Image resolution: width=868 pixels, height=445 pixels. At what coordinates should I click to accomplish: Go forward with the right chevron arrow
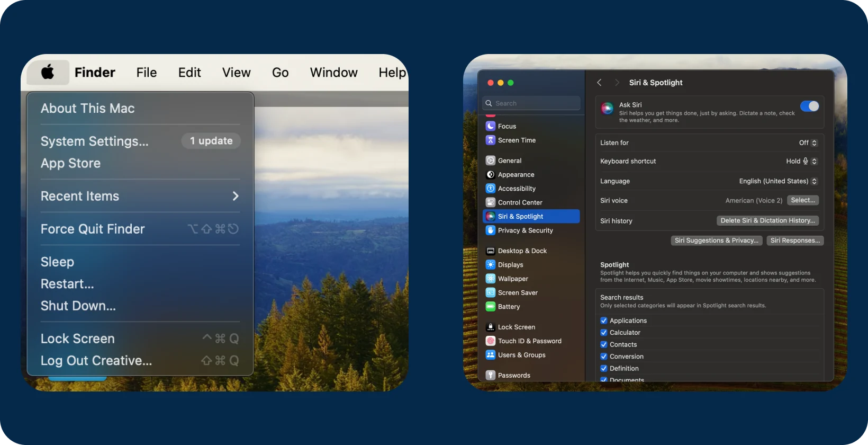(617, 83)
